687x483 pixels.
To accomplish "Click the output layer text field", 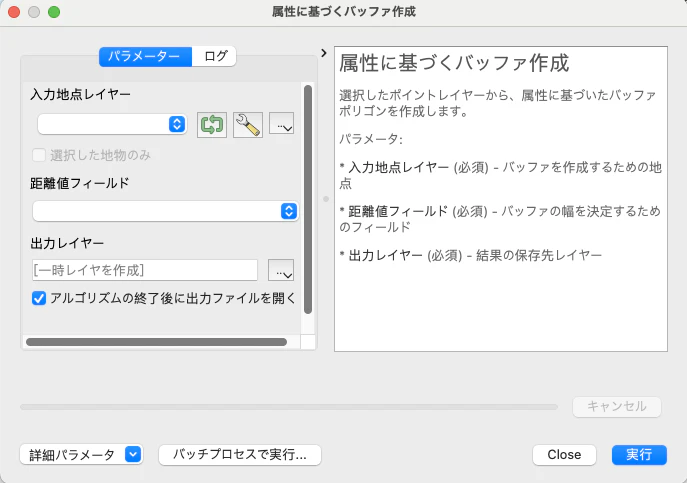I will (145, 270).
